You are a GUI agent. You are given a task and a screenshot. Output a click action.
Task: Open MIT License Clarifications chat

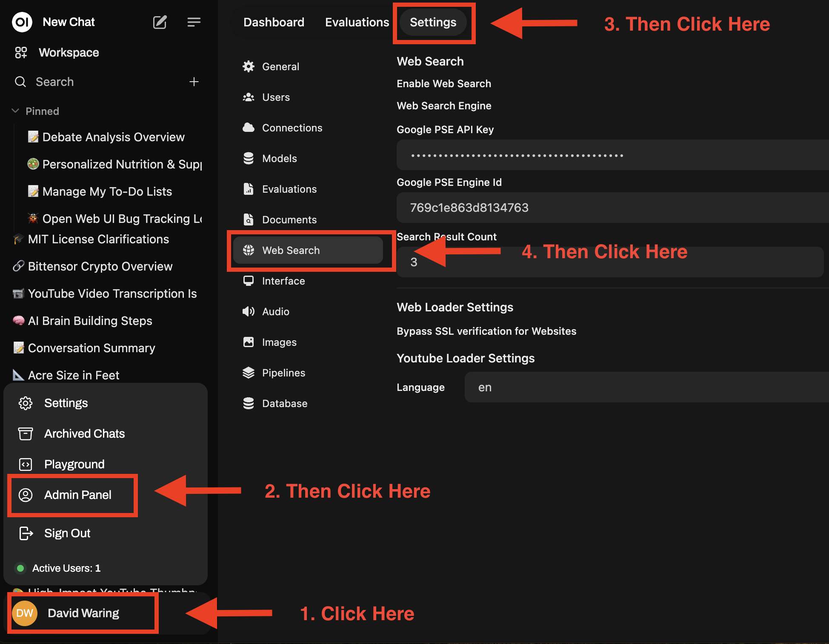(x=91, y=239)
